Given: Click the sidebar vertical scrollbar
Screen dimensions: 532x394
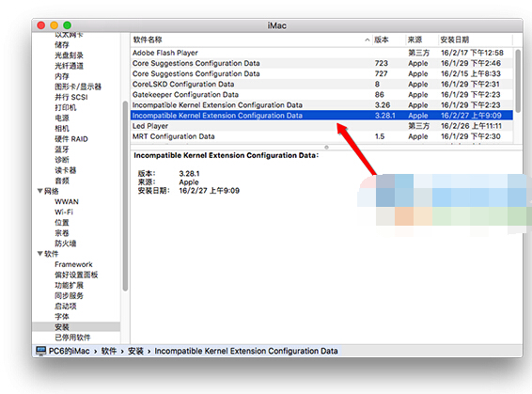Looking at the screenshot, I should [125, 196].
